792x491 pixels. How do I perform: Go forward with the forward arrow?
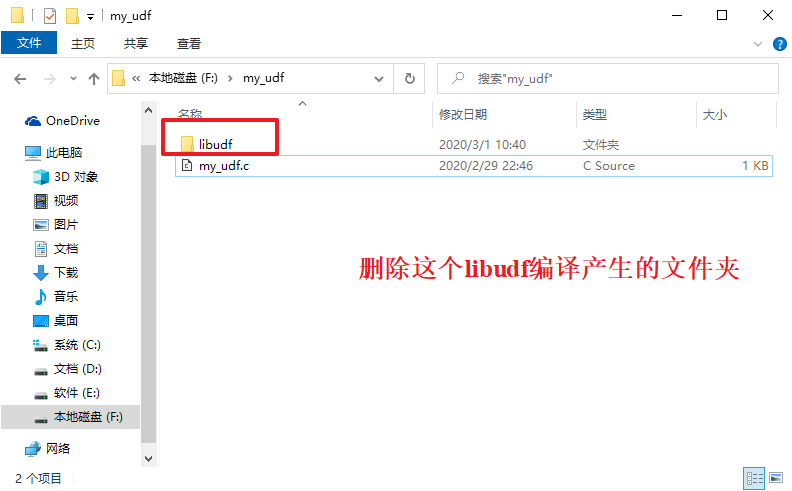(50, 79)
